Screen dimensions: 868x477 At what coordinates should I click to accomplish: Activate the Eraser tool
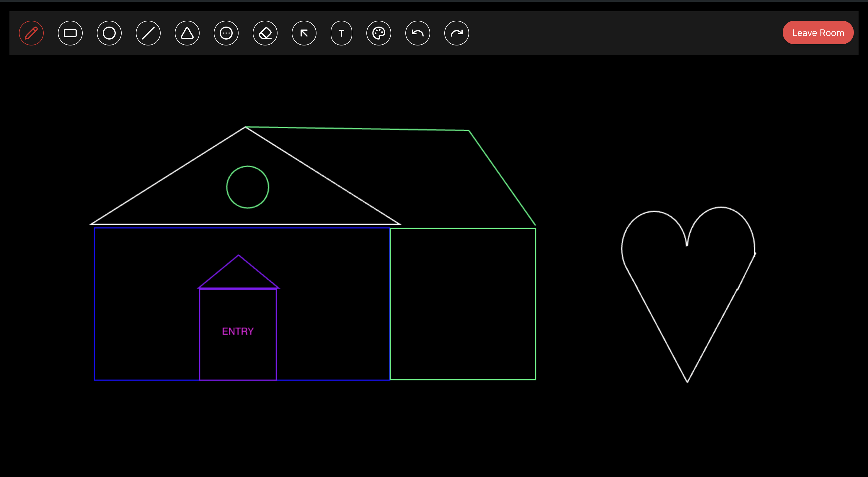pos(265,33)
